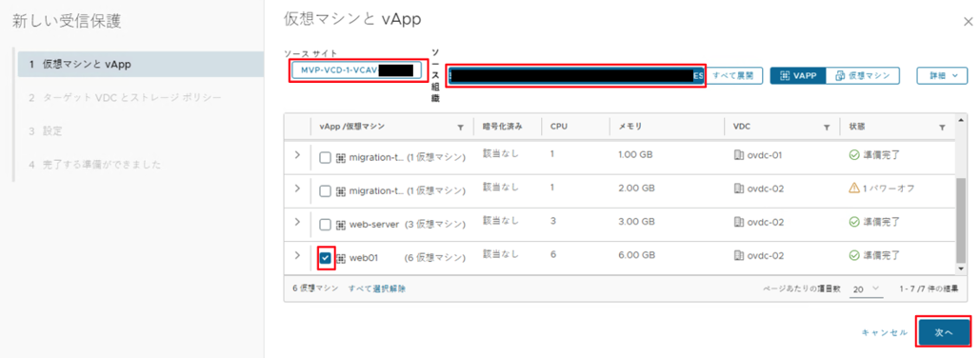The image size is (980, 358).
Task: Select step 2 ターゲット VDC とストレージ ポリシー
Action: pyautogui.click(x=125, y=97)
